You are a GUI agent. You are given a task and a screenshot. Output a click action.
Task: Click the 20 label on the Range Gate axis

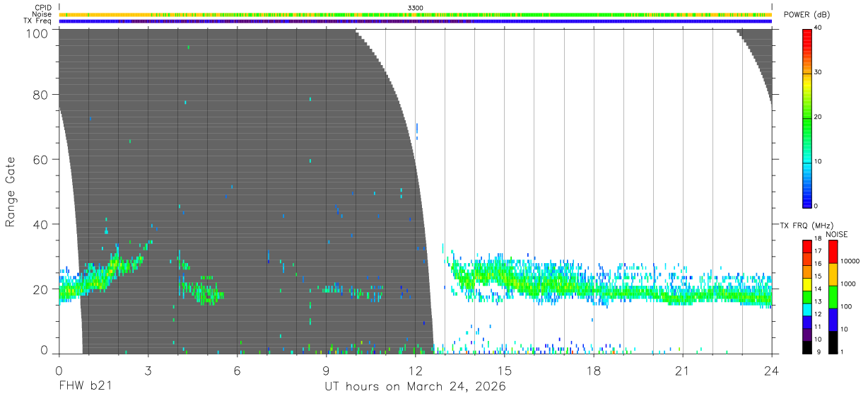click(41, 289)
